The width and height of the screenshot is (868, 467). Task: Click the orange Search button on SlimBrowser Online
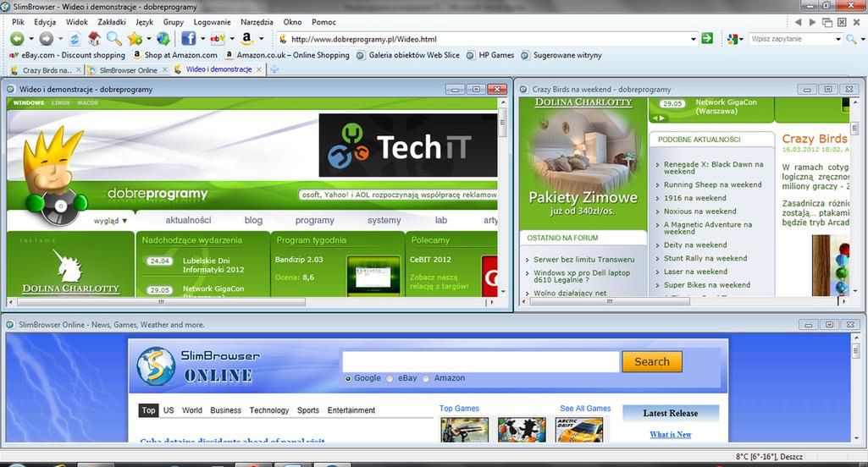[x=651, y=361]
